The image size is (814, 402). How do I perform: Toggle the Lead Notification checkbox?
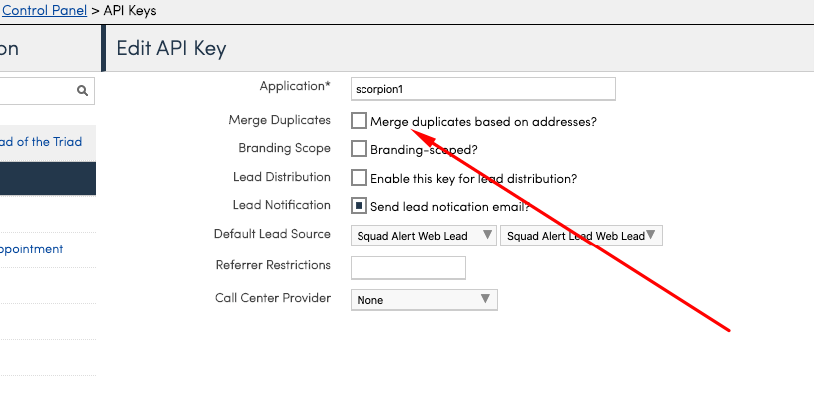[359, 206]
